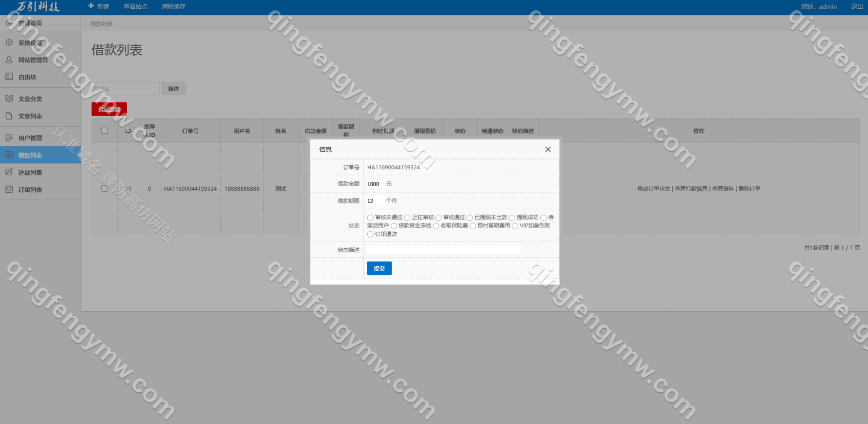The height and width of the screenshot is (424, 868).
Task: Click the 查看资料 link
Action: coord(723,189)
